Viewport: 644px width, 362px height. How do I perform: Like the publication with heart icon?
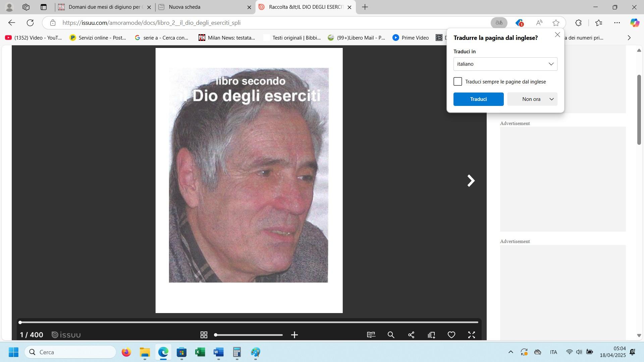click(451, 335)
